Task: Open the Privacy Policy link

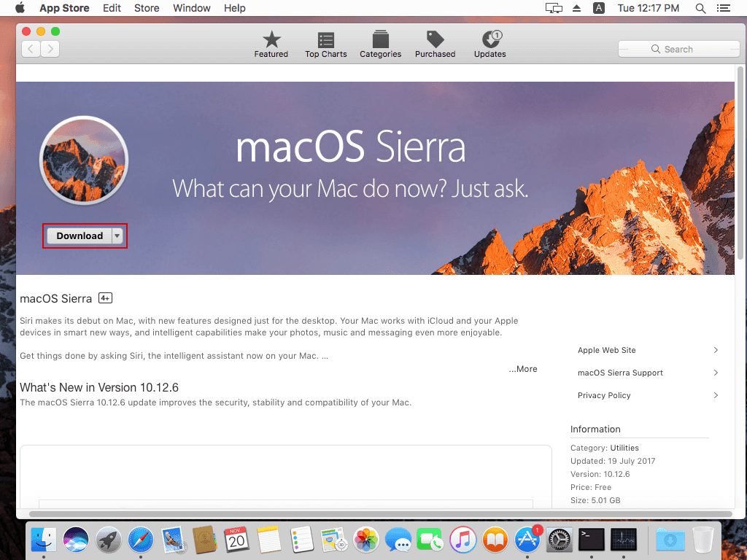Action: point(604,395)
